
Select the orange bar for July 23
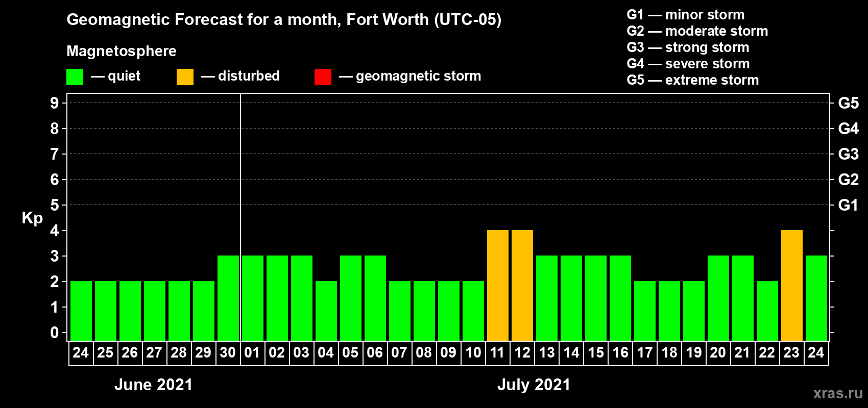[x=792, y=286]
